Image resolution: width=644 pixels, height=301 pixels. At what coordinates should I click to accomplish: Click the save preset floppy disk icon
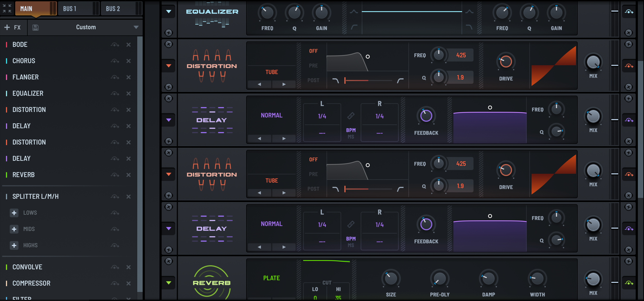36,28
